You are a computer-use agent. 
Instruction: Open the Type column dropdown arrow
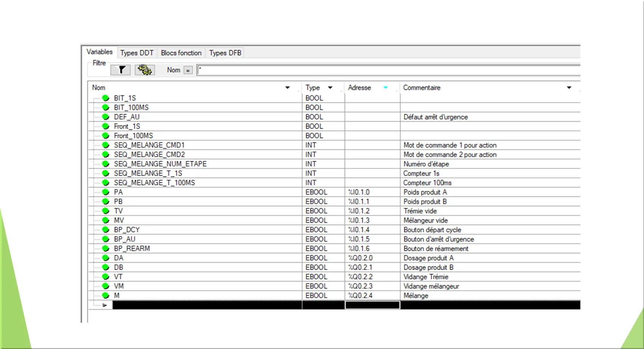click(330, 88)
